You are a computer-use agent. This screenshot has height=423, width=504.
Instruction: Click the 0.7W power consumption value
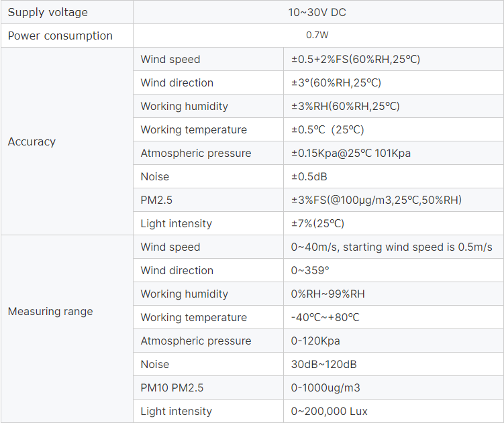tap(317, 35)
